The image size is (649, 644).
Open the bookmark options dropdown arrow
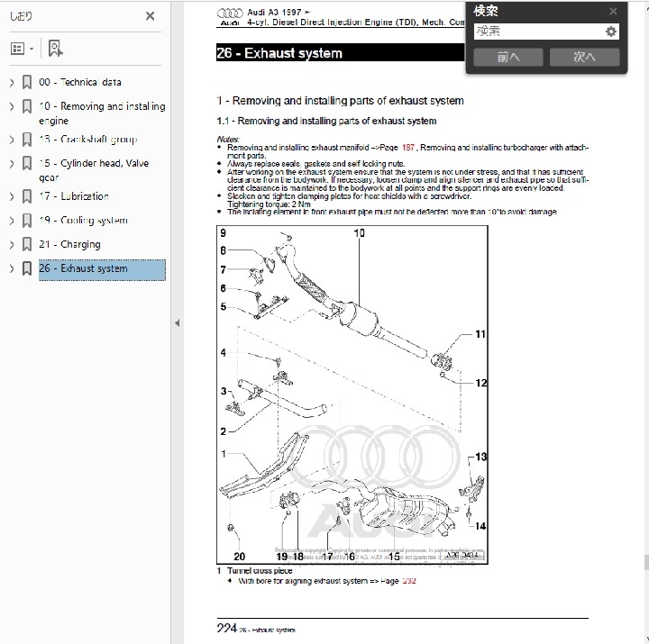[x=32, y=49]
